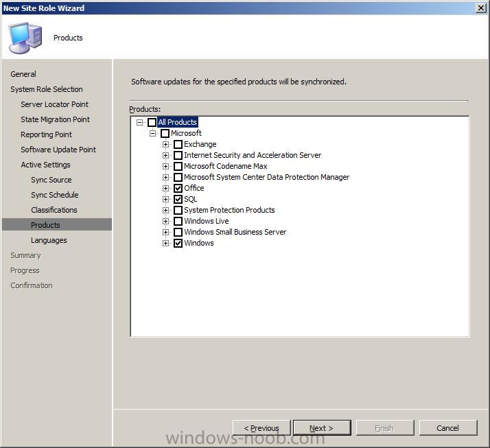Select Active Settings in sidebar
The width and height of the screenshot is (490, 448).
click(45, 165)
